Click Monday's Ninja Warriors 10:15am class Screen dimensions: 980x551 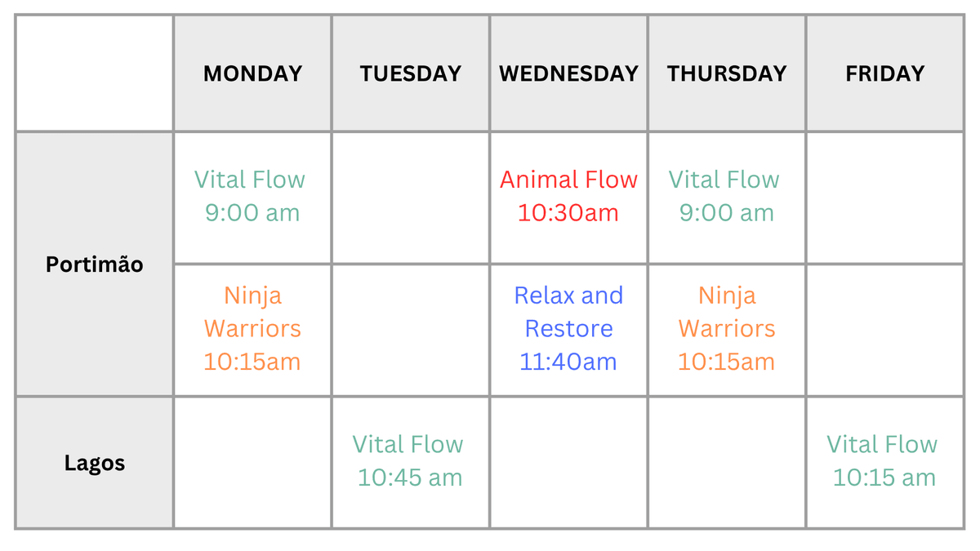click(252, 329)
